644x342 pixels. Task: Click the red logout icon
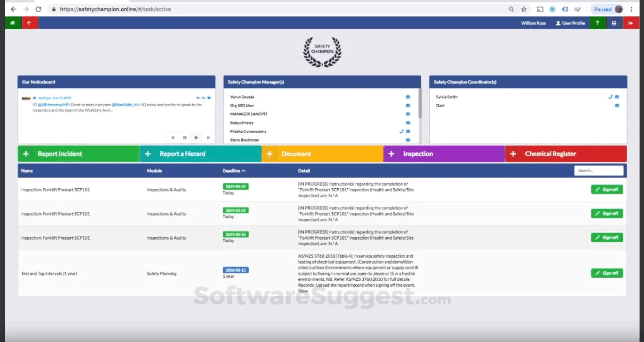(x=631, y=22)
